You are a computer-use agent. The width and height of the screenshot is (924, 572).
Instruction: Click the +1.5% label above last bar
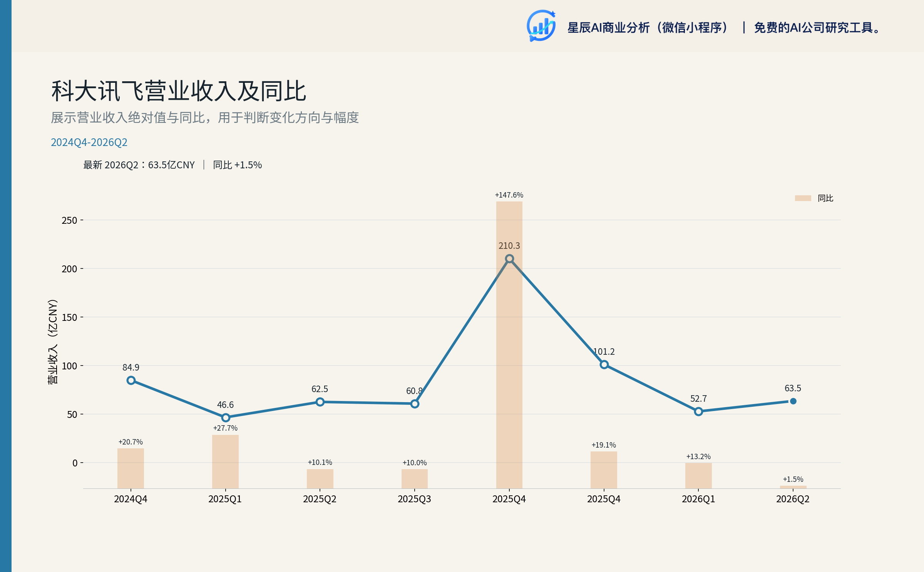[793, 479]
